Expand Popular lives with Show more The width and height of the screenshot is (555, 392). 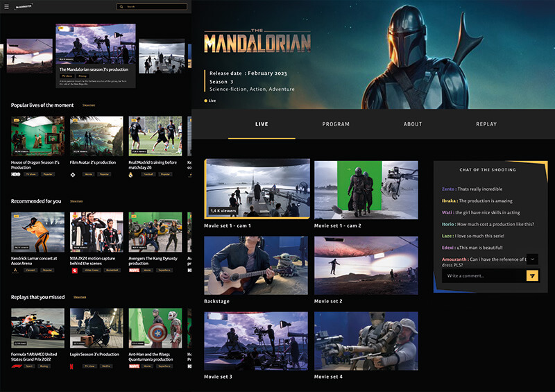tap(89, 105)
